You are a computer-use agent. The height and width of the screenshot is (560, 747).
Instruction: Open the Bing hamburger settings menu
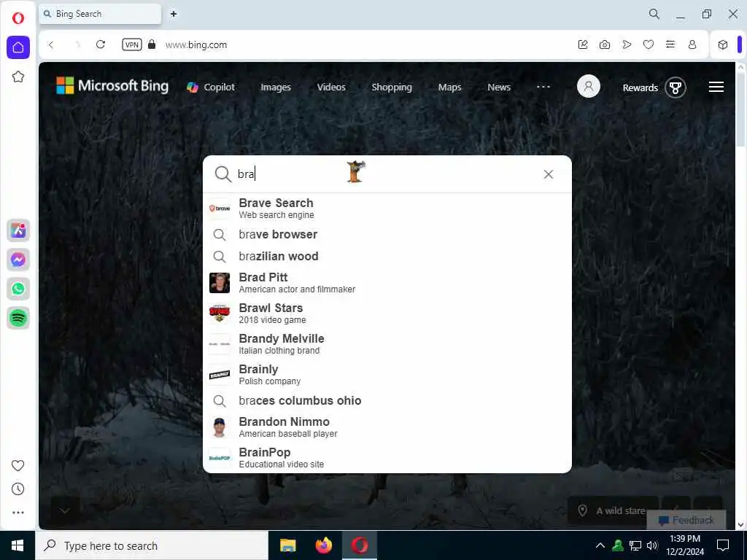(716, 87)
